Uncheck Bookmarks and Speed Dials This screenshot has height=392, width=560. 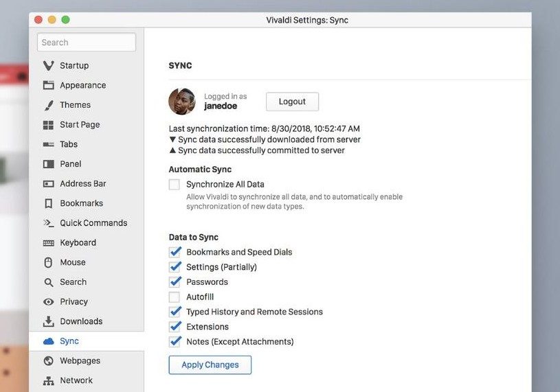click(x=175, y=252)
